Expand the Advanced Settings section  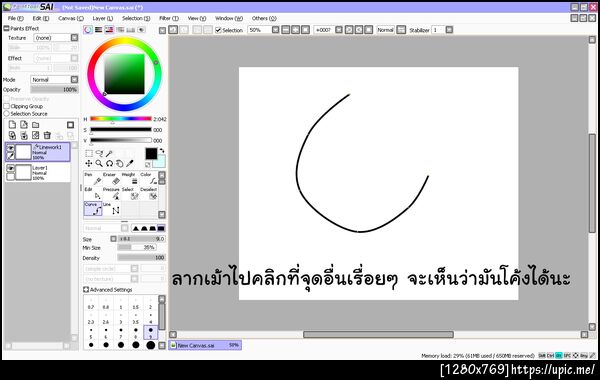click(x=86, y=290)
